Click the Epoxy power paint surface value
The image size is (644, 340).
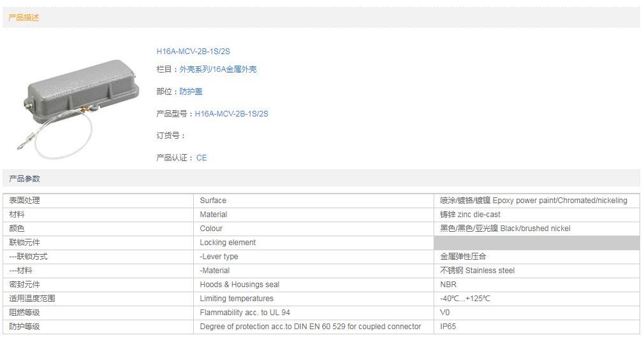tap(533, 201)
